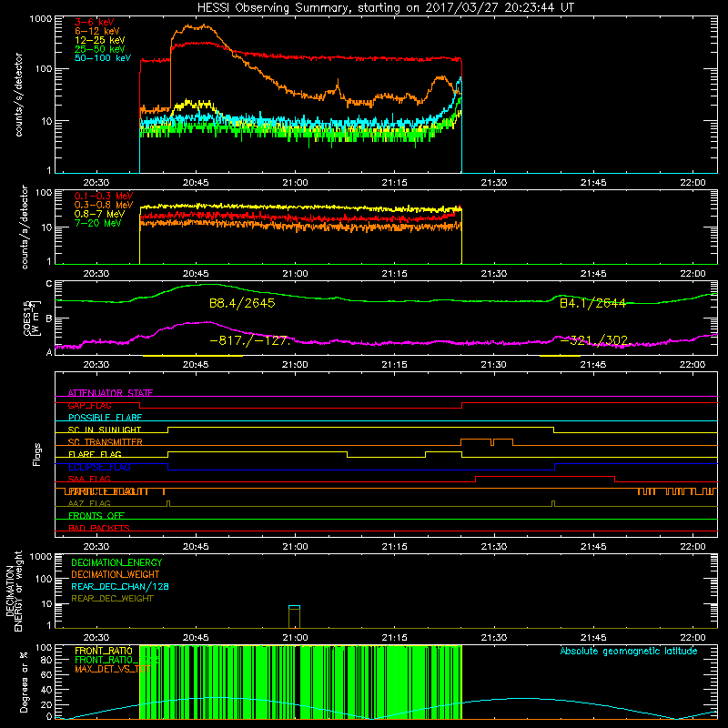Click the DECIMATION_WEIGHT legend label
The height and width of the screenshot is (728, 728).
[116, 574]
